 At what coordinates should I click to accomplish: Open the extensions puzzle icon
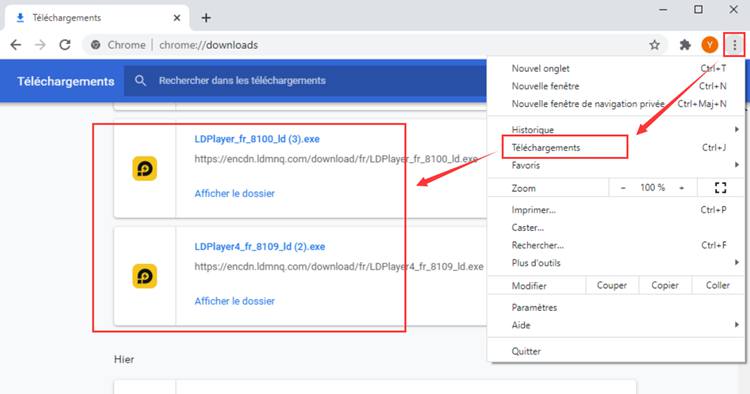[x=685, y=45]
